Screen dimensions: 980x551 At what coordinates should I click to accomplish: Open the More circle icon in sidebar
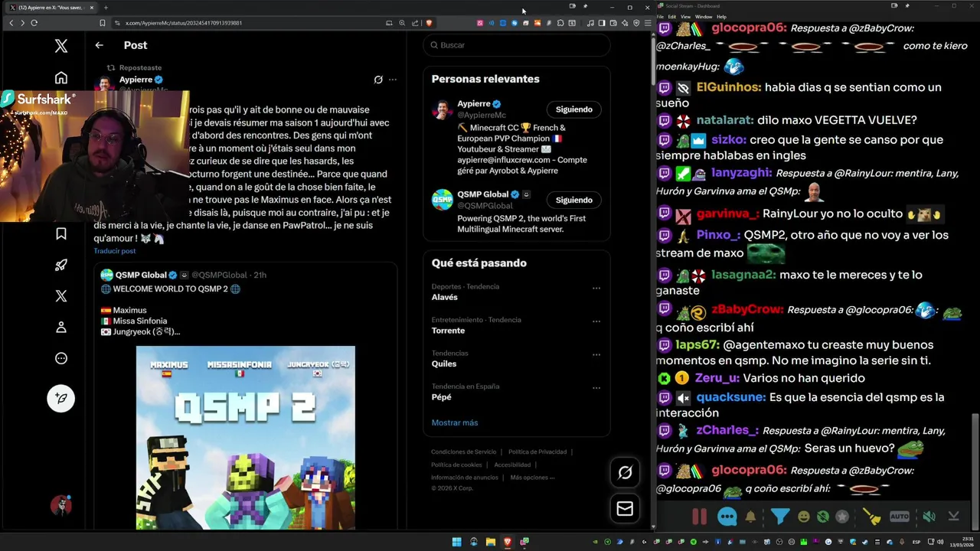coord(61,358)
